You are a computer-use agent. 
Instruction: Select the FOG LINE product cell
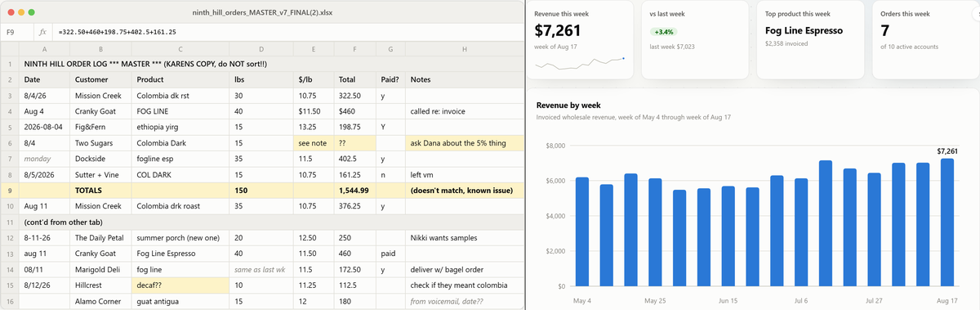(x=181, y=111)
